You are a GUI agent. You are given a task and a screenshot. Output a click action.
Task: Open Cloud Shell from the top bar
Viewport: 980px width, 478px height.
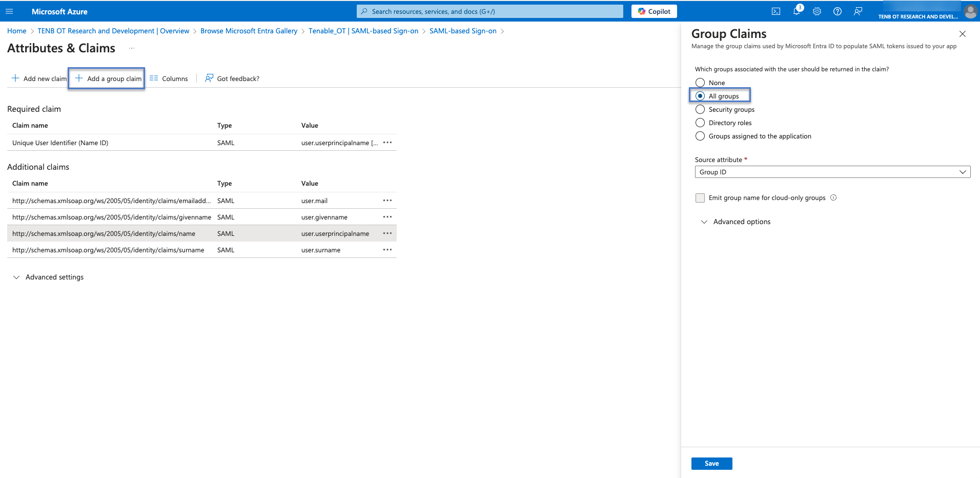pyautogui.click(x=776, y=11)
